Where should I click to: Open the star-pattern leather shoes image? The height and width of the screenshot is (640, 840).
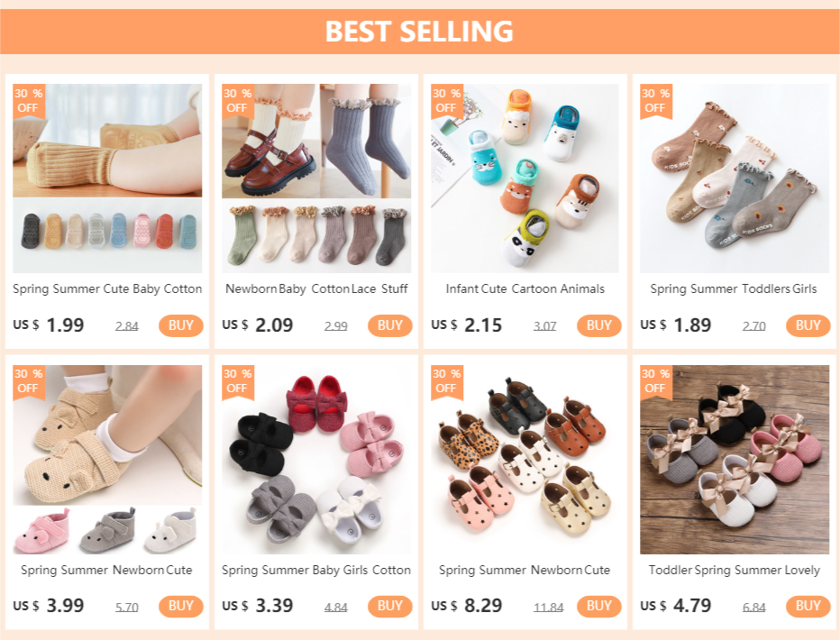525,460
